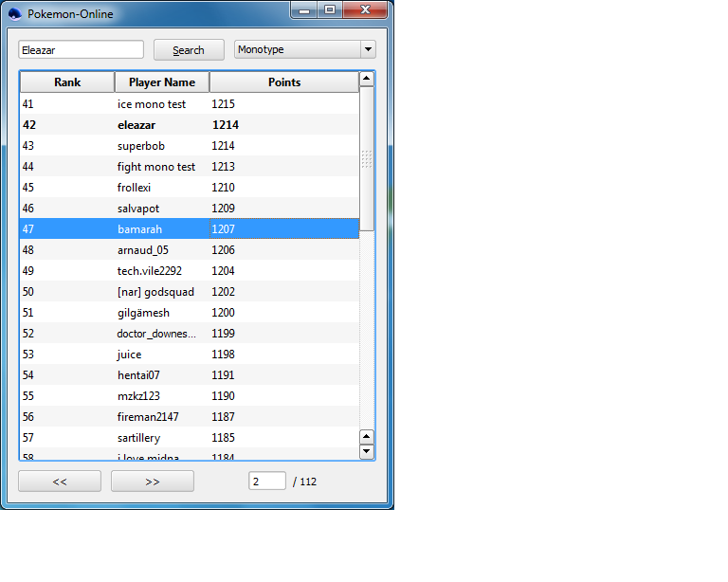Screen dimensions: 728x582
Task: Click points value 1207 in selected row
Action: 224,228
